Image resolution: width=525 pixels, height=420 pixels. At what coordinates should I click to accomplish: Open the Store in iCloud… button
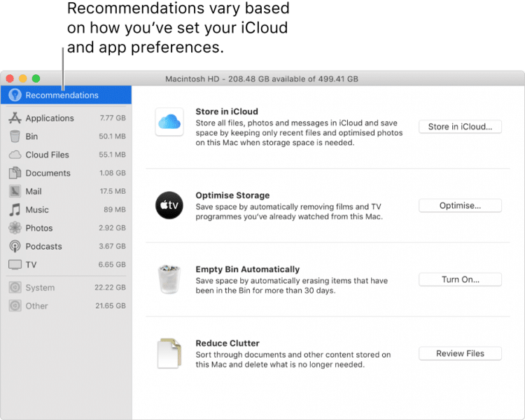(x=460, y=127)
